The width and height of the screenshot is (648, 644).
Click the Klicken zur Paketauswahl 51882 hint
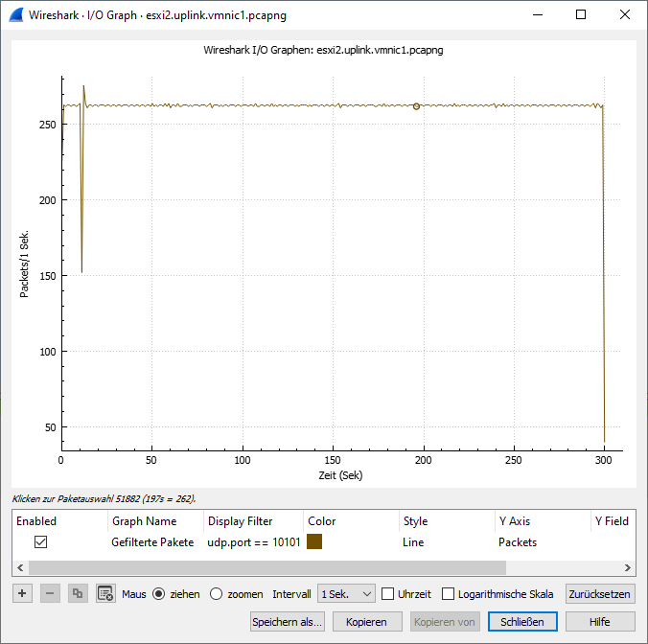104,498
